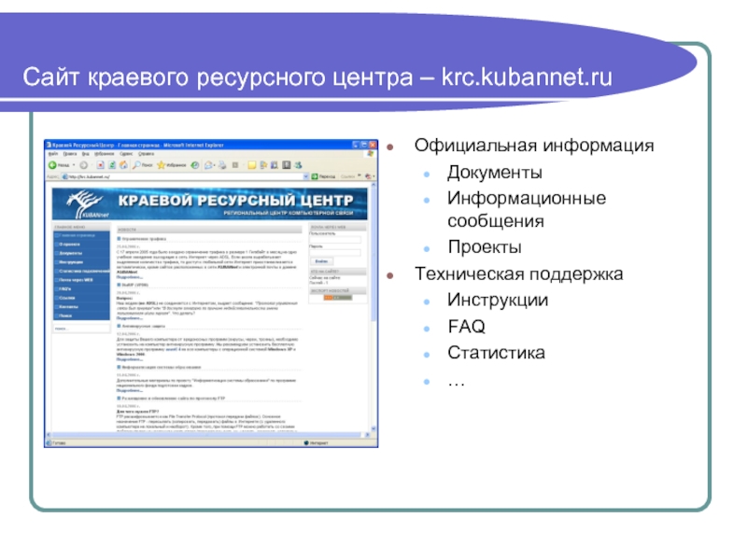
Task: Open Главная страница in site menu
Action: click(x=81, y=235)
